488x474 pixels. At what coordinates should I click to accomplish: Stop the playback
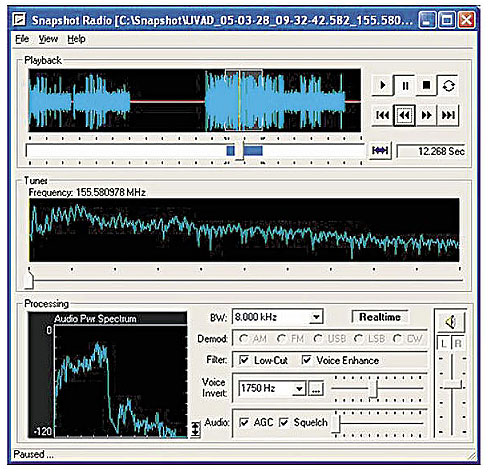[426, 85]
